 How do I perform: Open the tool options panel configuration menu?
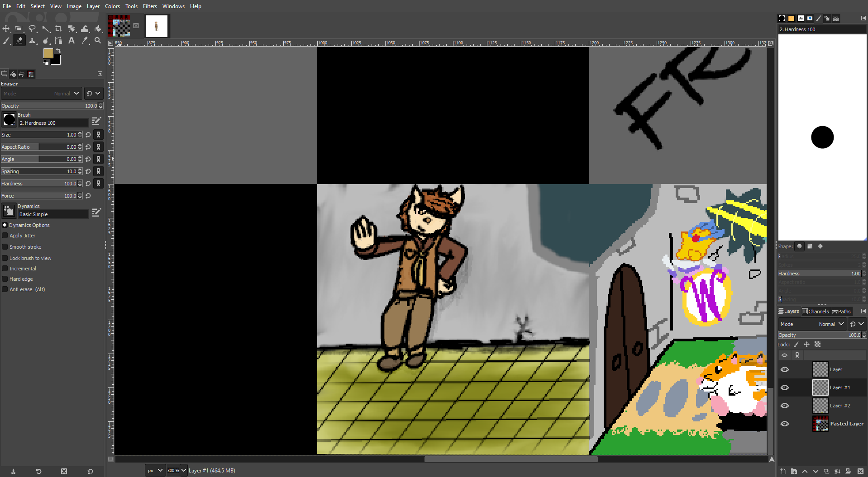[100, 74]
